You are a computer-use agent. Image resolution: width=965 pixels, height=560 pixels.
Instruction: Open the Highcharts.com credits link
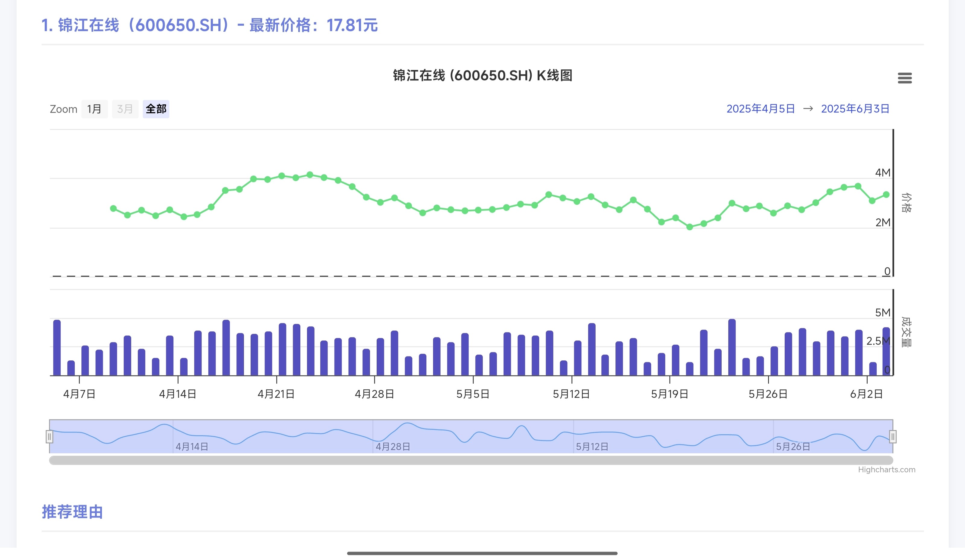coord(887,470)
